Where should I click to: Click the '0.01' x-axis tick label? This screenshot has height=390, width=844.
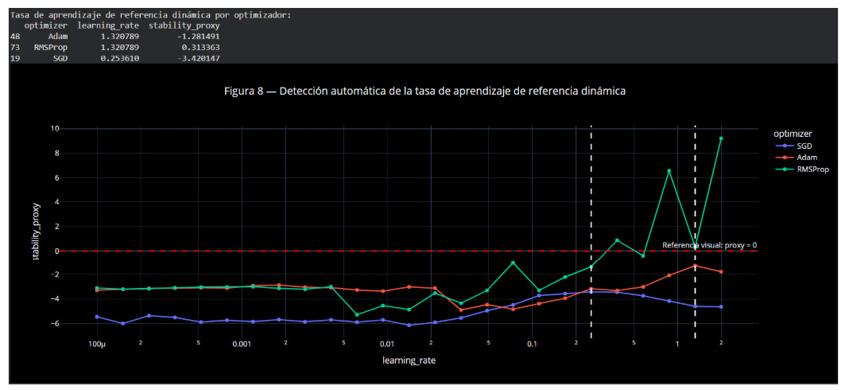click(x=386, y=343)
